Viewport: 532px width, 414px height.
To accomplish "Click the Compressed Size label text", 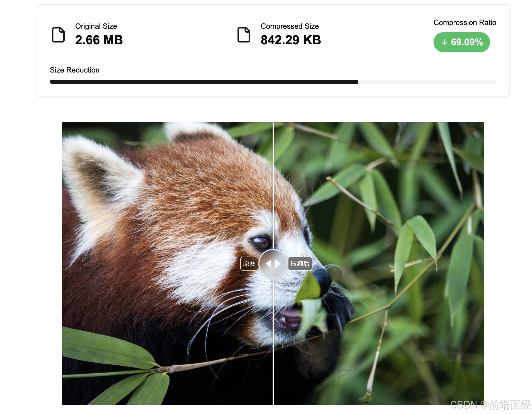I will (289, 26).
